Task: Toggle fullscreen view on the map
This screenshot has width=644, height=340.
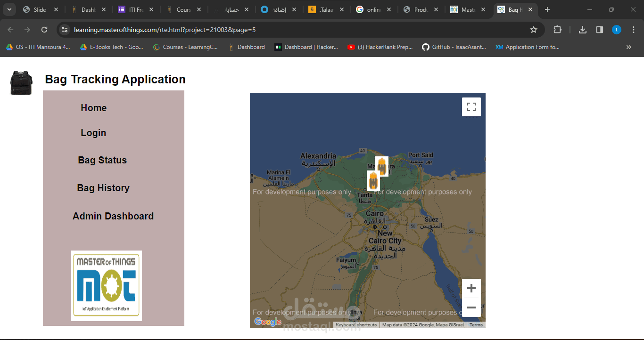Action: click(x=471, y=107)
